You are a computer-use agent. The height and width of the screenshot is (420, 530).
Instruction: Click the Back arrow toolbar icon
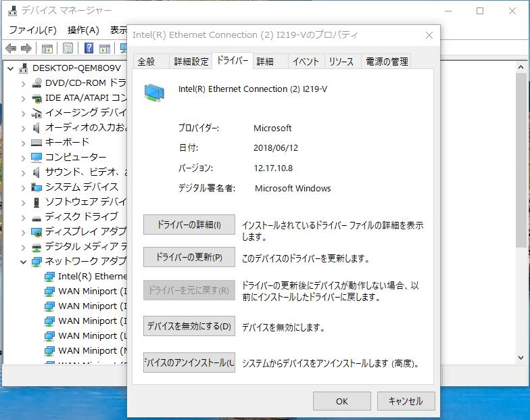point(11,49)
